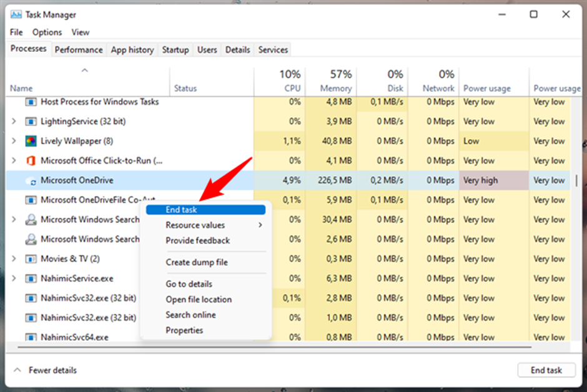Click the Microsoft Office Click-to-Run icon
Viewport: 587px width, 392px height.
pos(31,161)
